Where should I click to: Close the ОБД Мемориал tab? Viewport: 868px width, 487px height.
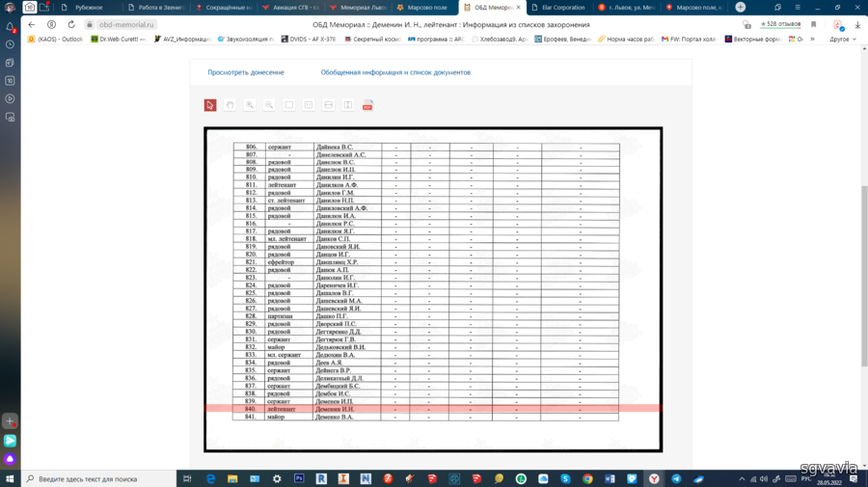click(x=519, y=7)
